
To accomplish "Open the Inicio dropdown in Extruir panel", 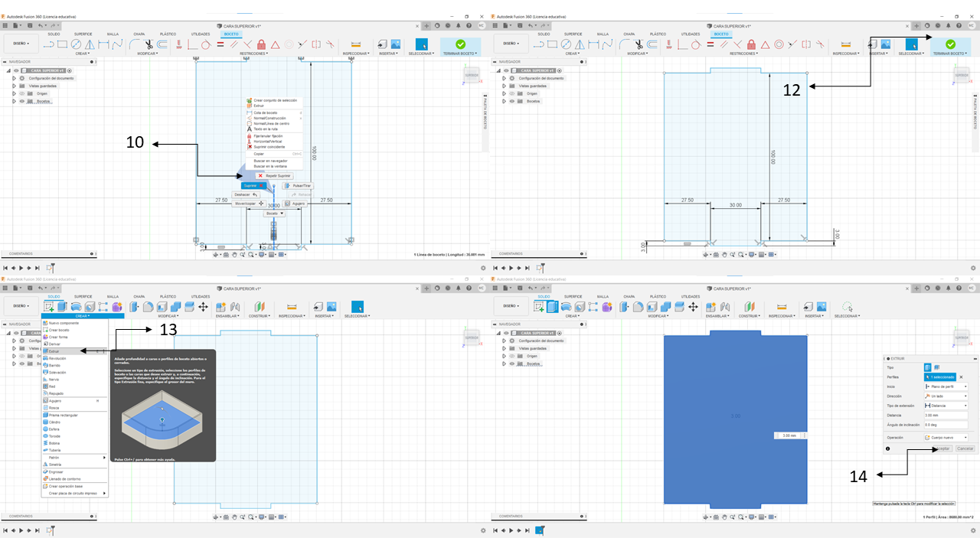I will click(946, 386).
